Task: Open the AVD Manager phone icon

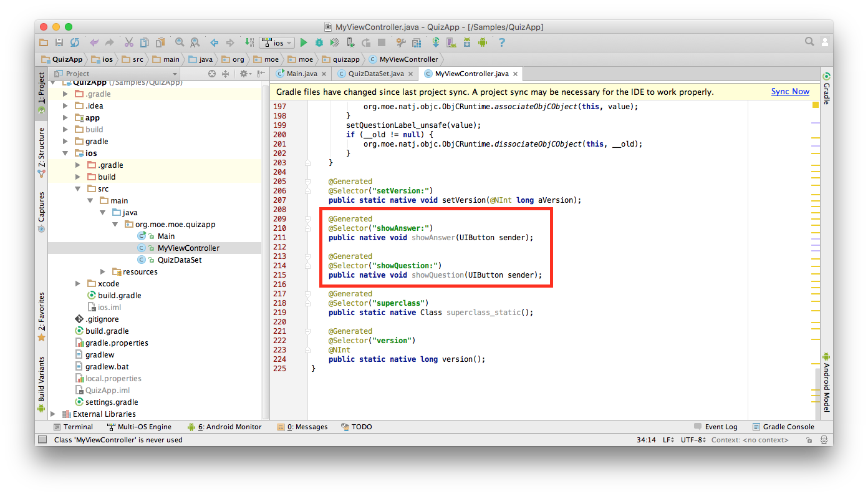Action: 451,42
